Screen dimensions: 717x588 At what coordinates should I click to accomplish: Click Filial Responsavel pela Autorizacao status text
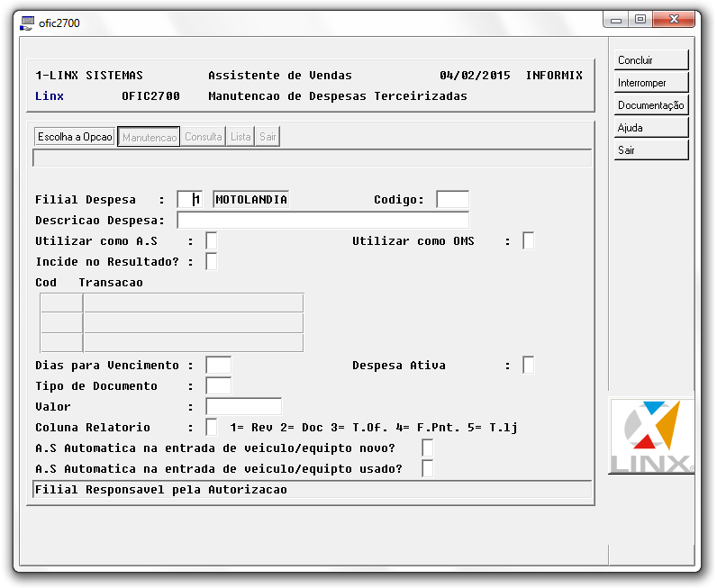[x=161, y=490]
